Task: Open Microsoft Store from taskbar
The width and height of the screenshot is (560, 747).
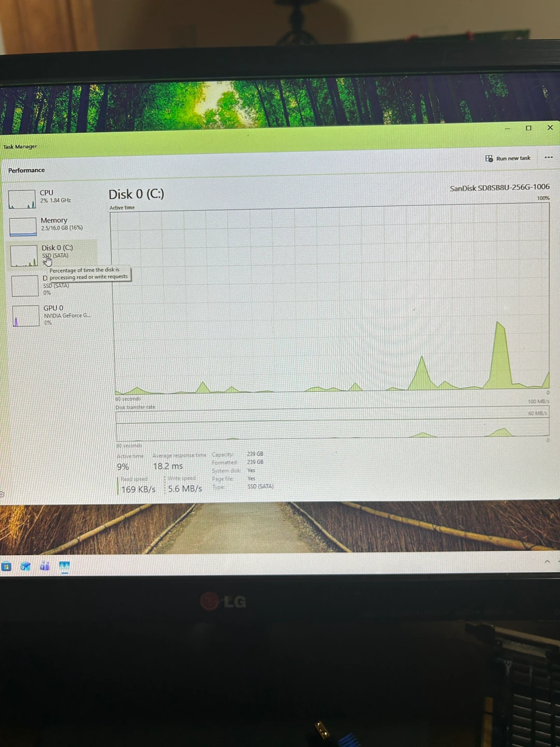Action: pos(6,566)
